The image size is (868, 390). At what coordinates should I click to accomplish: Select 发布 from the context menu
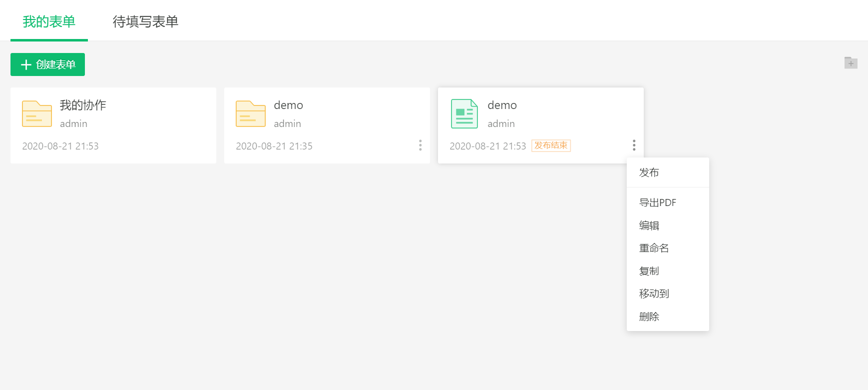coord(668,172)
